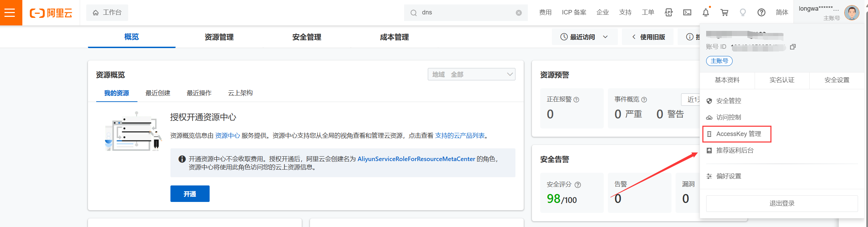Image resolution: width=868 pixels, height=227 pixels.
Task: Open the orange hamburger menu
Action: [10, 13]
